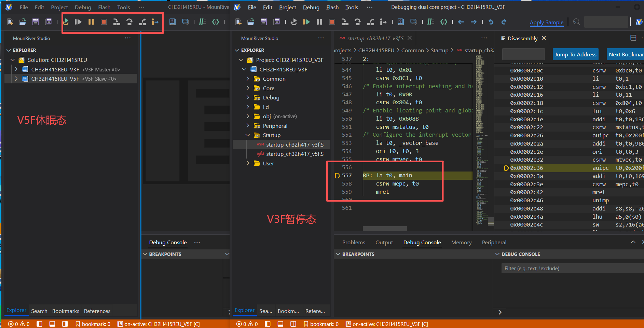Restart debug in left V5F window

click(x=66, y=22)
